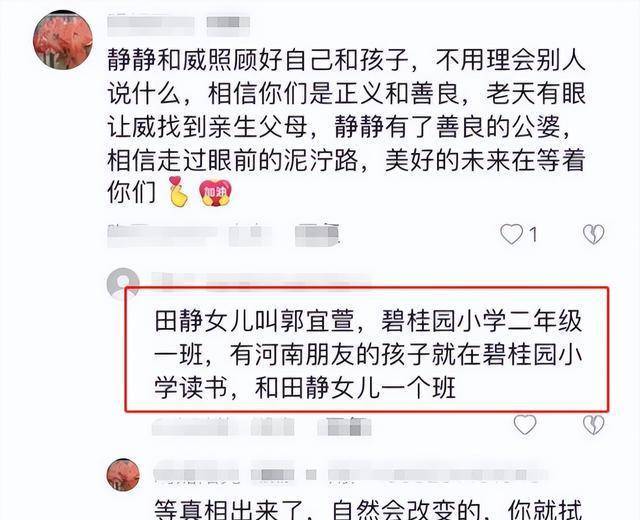
Task: Tap like count 1 on first comment
Action: [533, 235]
